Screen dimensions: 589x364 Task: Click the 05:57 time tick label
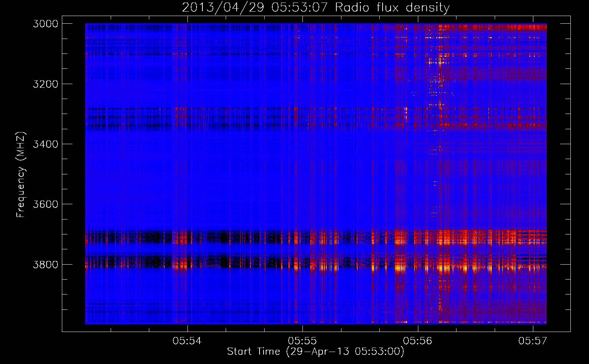pos(533,341)
